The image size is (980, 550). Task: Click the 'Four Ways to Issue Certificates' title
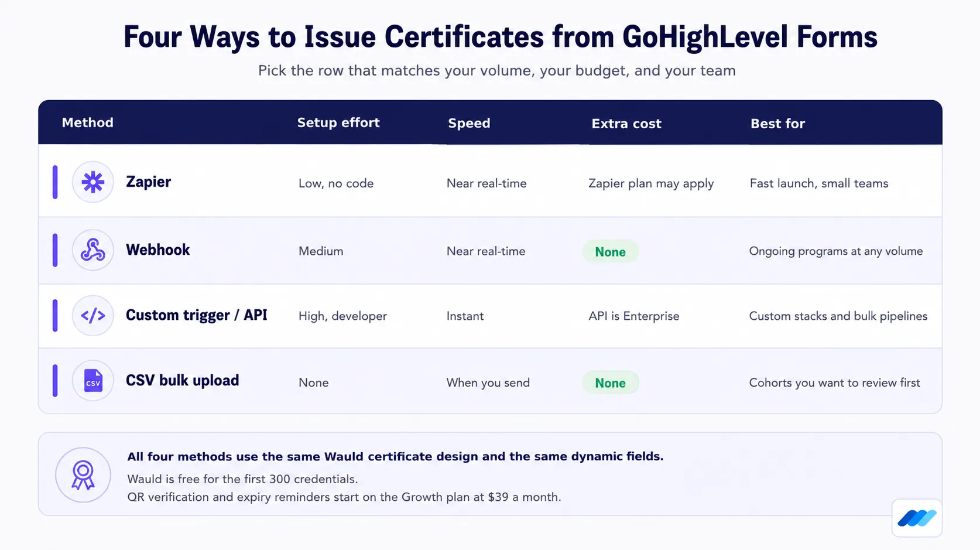tap(500, 37)
